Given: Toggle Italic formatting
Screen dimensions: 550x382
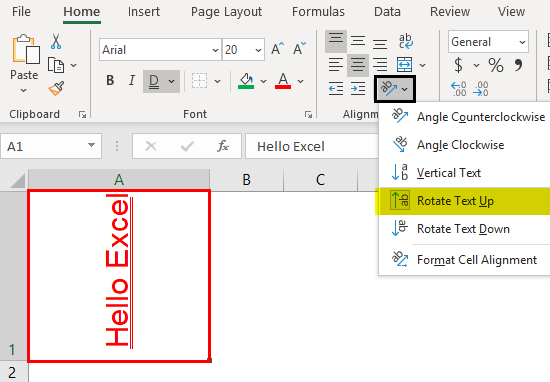Looking at the screenshot, I should [x=132, y=81].
